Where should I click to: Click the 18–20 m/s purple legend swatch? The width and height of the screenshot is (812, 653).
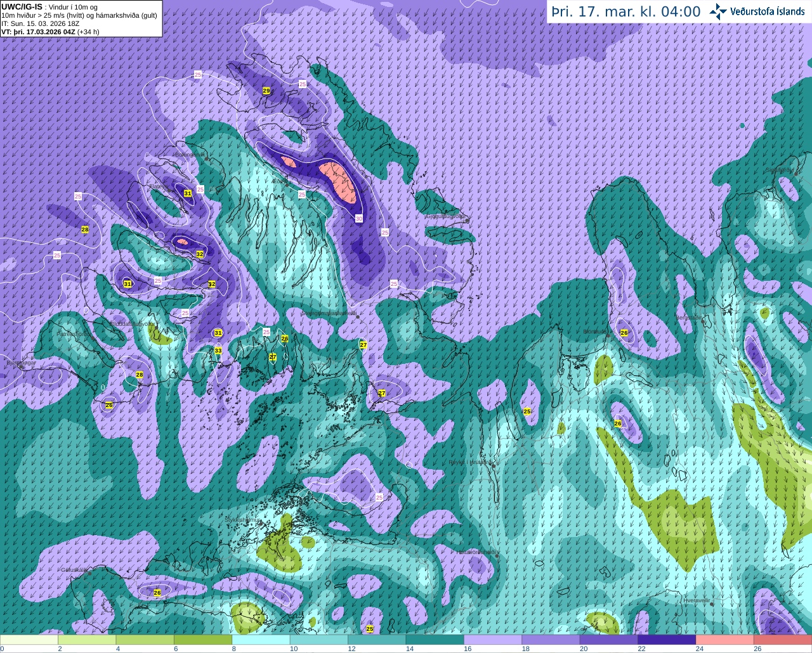(x=551, y=640)
